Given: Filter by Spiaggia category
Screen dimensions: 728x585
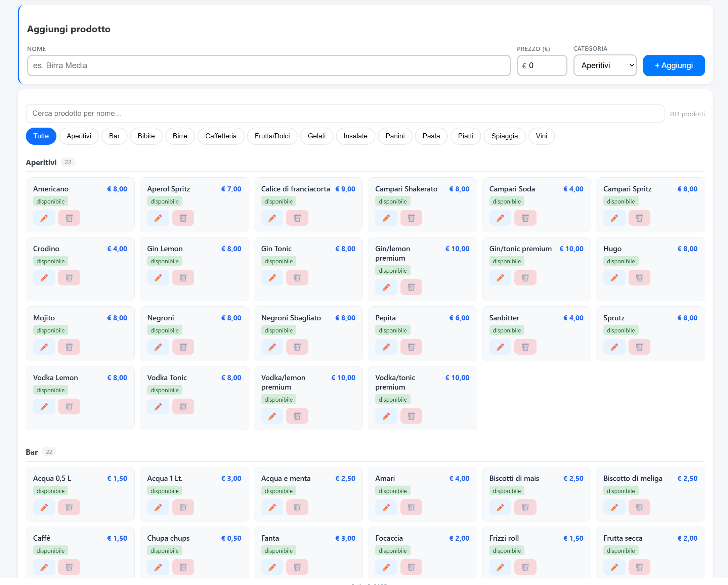Looking at the screenshot, I should click(505, 136).
